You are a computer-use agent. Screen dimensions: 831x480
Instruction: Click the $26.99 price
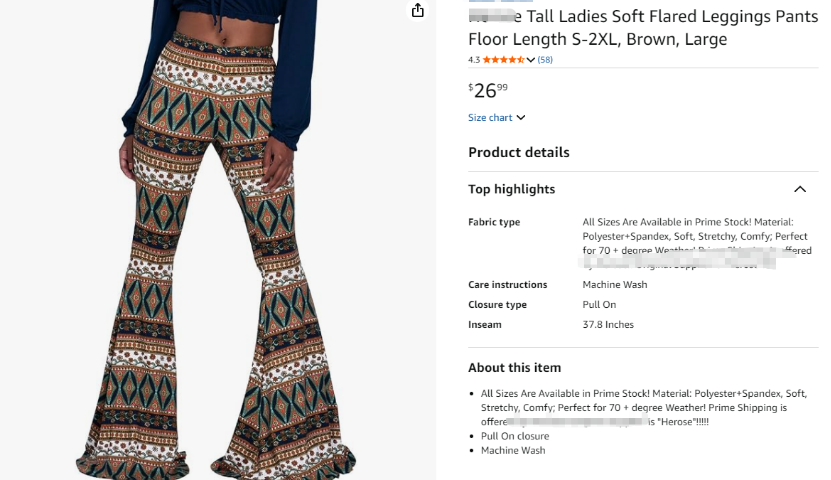pyautogui.click(x=488, y=91)
